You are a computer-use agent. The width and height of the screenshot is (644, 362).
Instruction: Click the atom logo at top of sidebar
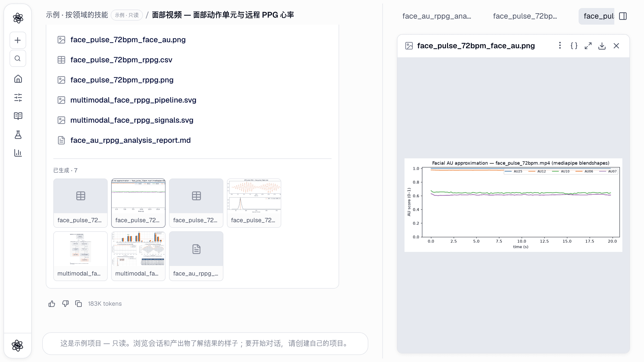tap(18, 18)
